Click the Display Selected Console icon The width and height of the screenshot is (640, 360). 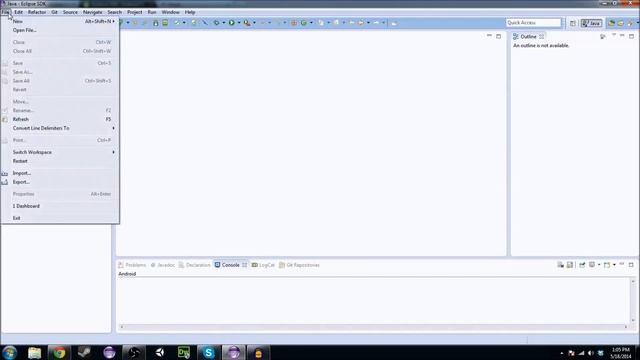(x=592, y=265)
